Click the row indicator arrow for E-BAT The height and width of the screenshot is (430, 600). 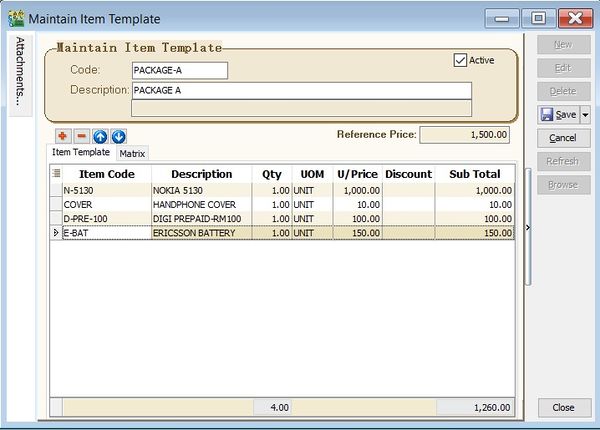tap(56, 232)
